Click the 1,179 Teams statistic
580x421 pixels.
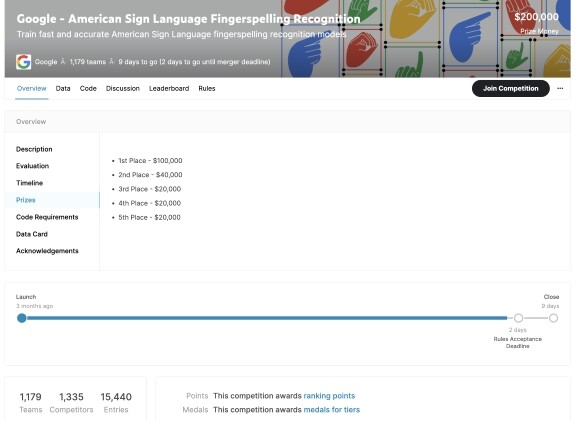(x=31, y=403)
